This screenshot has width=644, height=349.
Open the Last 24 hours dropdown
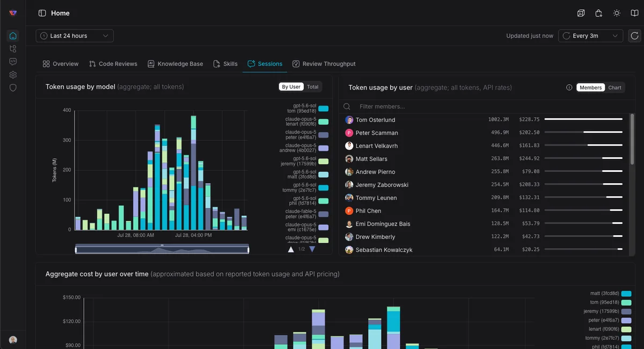75,36
